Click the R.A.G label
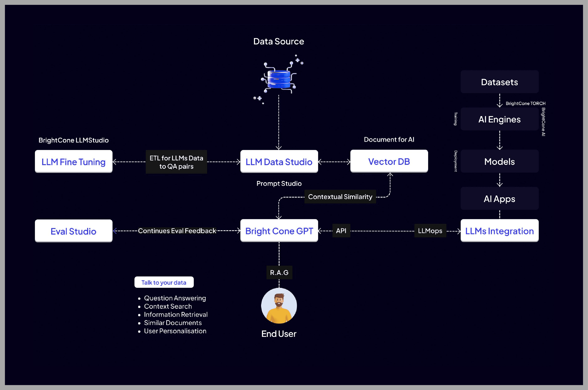The height and width of the screenshot is (390, 588). tap(279, 272)
